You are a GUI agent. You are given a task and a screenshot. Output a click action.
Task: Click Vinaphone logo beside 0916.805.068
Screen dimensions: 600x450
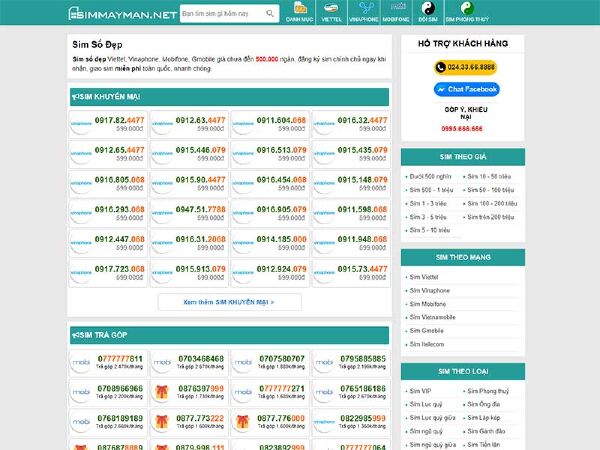[x=81, y=184]
